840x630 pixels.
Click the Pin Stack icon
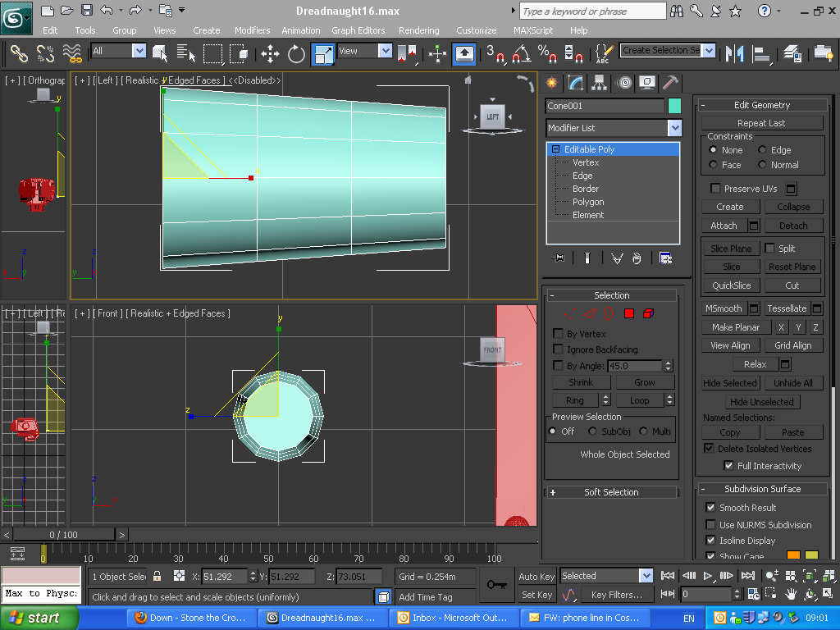559,258
